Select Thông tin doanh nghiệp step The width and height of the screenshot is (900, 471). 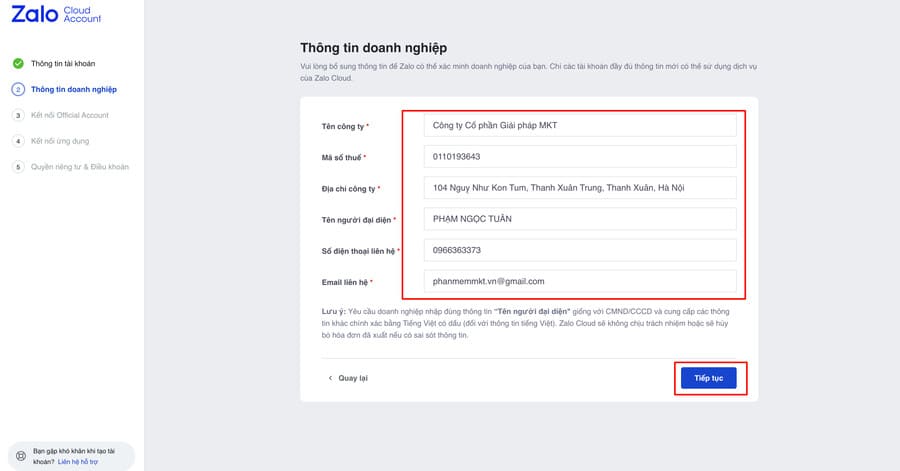point(73,89)
